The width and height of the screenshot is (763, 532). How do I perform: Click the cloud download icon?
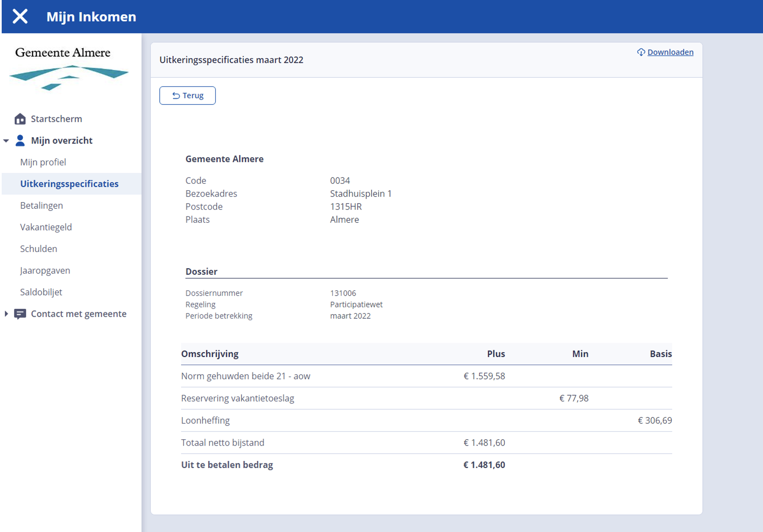(641, 52)
